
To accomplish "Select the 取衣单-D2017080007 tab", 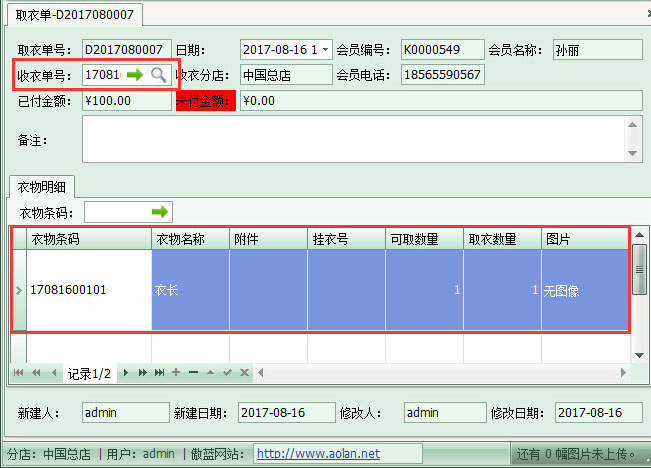I will tap(74, 14).
